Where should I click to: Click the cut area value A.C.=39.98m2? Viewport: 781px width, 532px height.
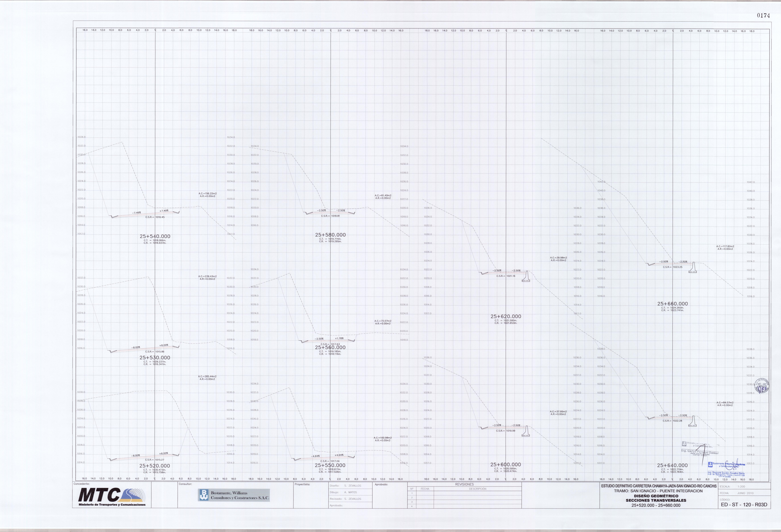coord(559,258)
